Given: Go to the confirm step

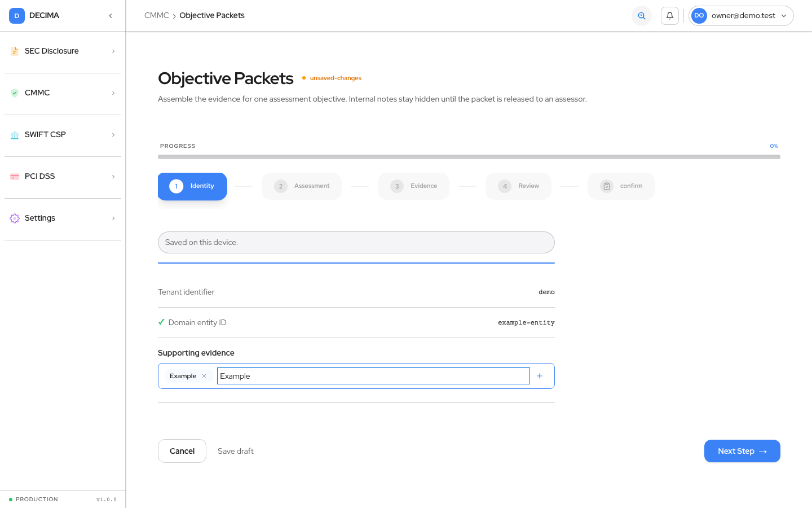Looking at the screenshot, I should pos(621,186).
